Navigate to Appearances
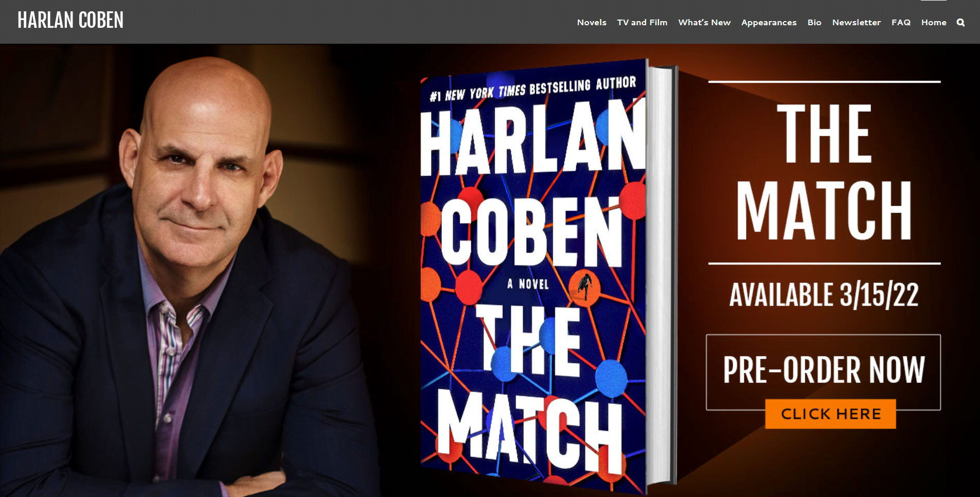The width and height of the screenshot is (980, 497). pyautogui.click(x=769, y=22)
